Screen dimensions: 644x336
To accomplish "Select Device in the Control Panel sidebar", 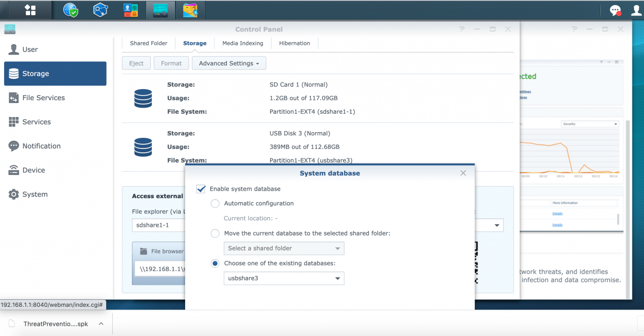I will coord(33,170).
